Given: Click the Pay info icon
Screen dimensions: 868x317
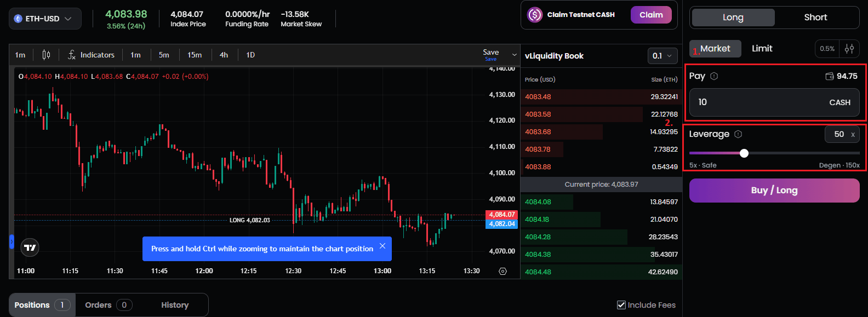Looking at the screenshot, I should click(x=714, y=76).
